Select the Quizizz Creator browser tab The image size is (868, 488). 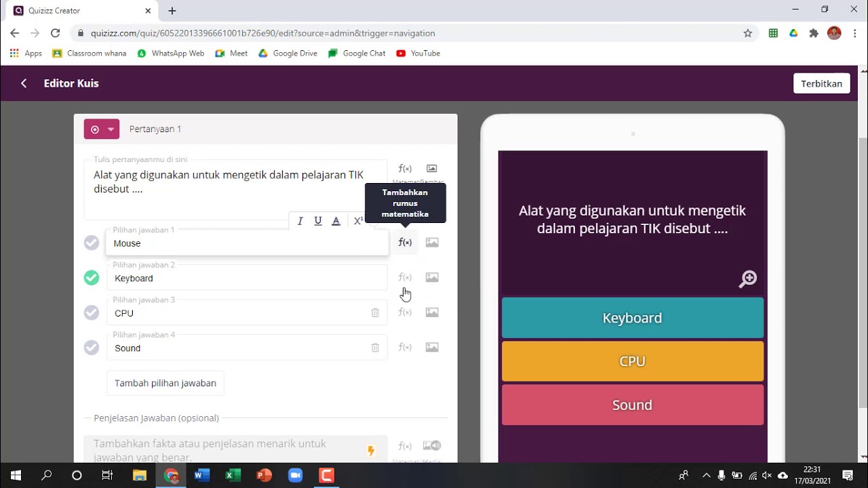coord(81,11)
